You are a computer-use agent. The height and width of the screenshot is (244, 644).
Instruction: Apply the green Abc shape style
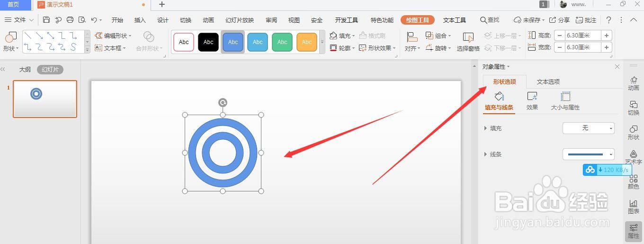click(x=282, y=42)
